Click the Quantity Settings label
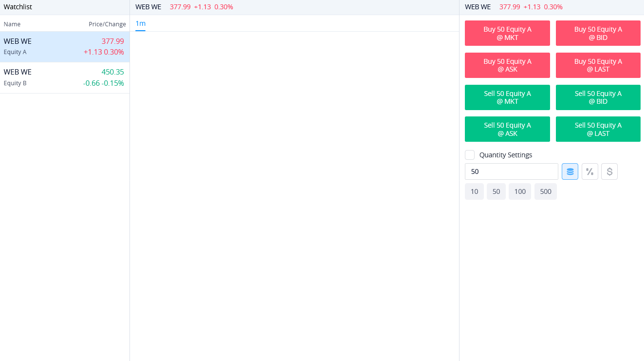The height and width of the screenshot is (361, 644). tap(506, 155)
